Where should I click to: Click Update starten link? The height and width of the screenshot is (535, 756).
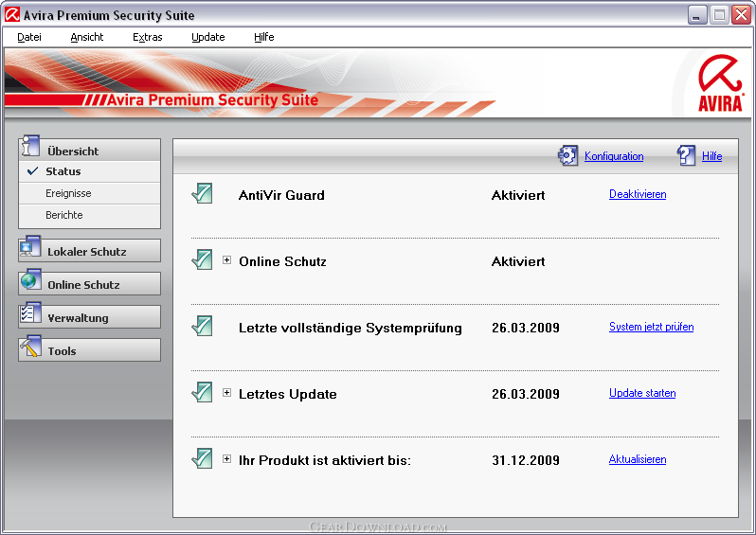[x=642, y=393]
